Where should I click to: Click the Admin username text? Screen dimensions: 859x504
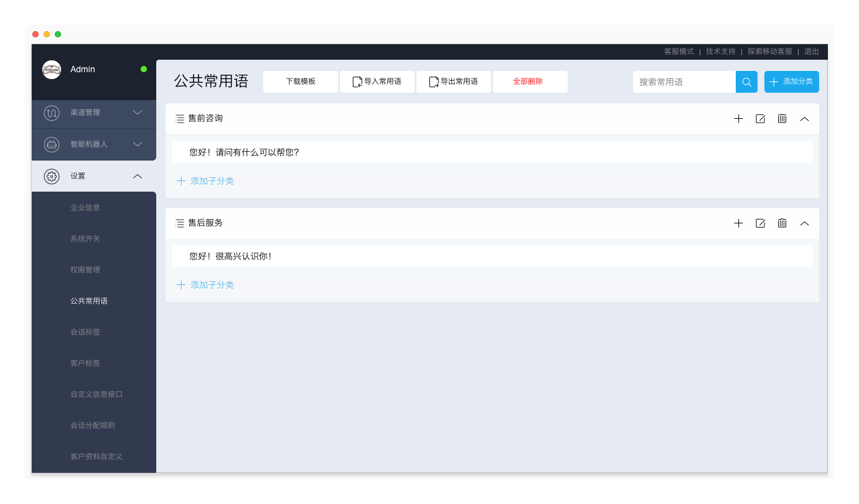tap(83, 69)
